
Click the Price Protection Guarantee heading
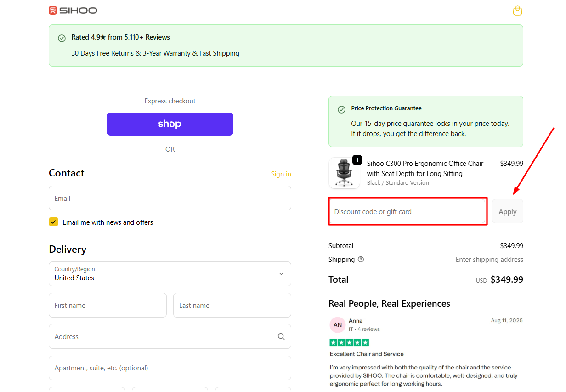coord(386,108)
